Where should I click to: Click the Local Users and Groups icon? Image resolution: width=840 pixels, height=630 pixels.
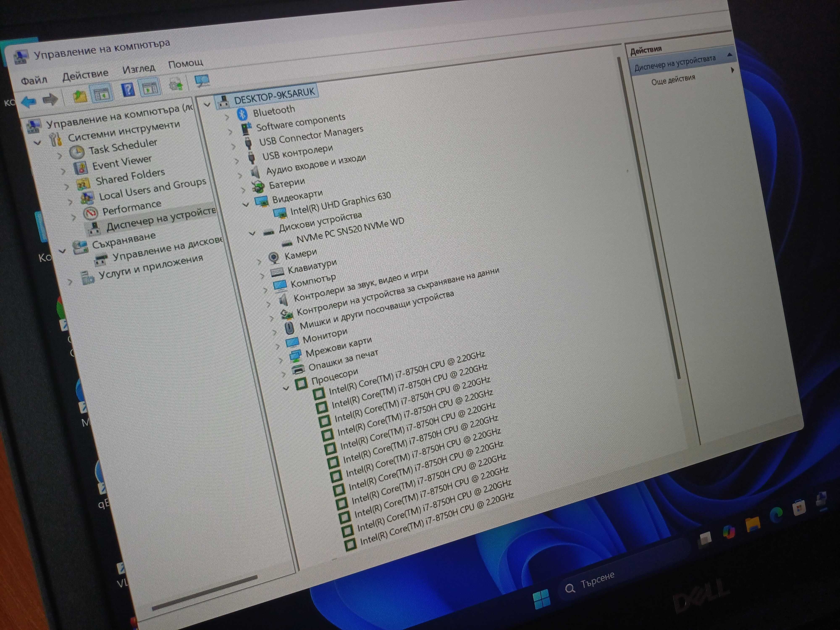click(x=87, y=198)
